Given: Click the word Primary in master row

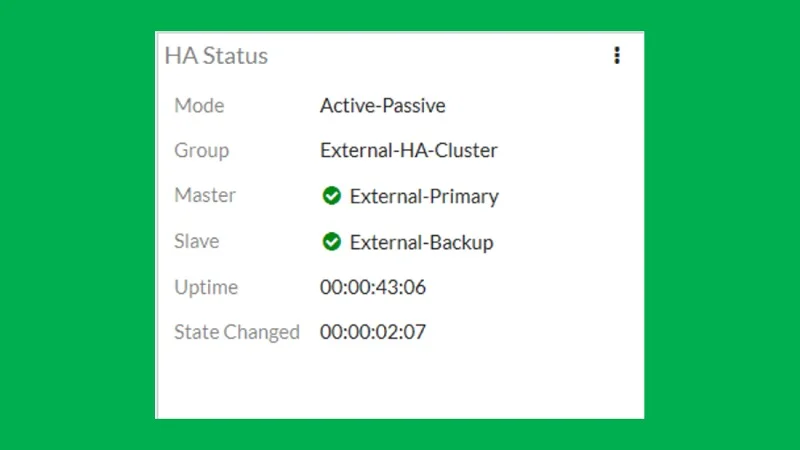Looking at the screenshot, I should click(x=464, y=196).
